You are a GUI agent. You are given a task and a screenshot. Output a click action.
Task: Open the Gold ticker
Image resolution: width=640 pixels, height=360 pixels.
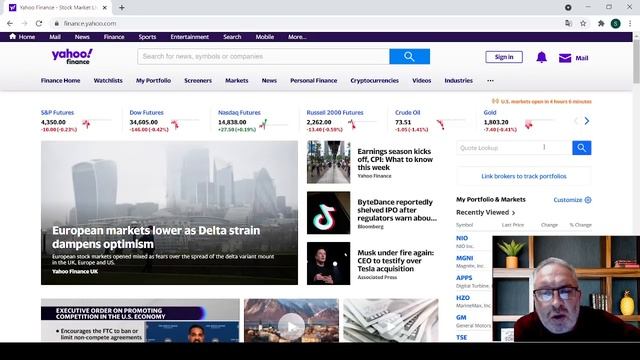490,112
